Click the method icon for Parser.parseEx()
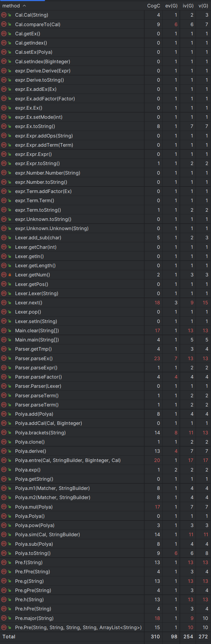Viewport: 211px width, 644px height. [4, 358]
